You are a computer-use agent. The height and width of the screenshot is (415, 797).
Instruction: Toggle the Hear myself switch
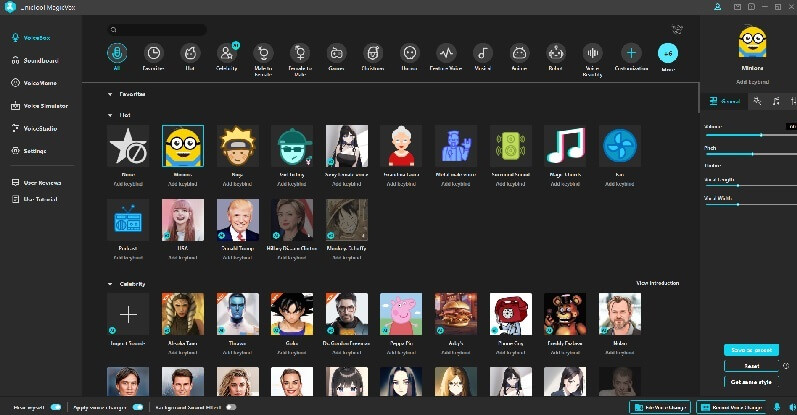(x=55, y=407)
